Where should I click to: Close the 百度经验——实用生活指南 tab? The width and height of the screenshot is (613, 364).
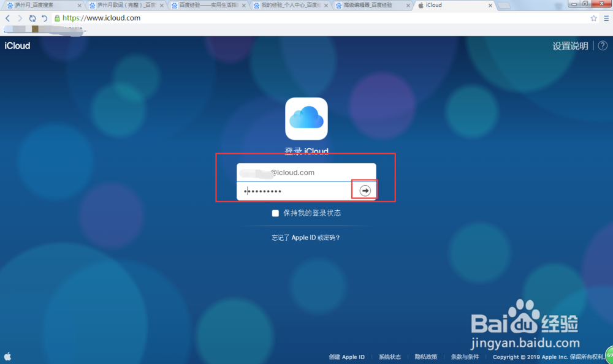[x=244, y=6]
